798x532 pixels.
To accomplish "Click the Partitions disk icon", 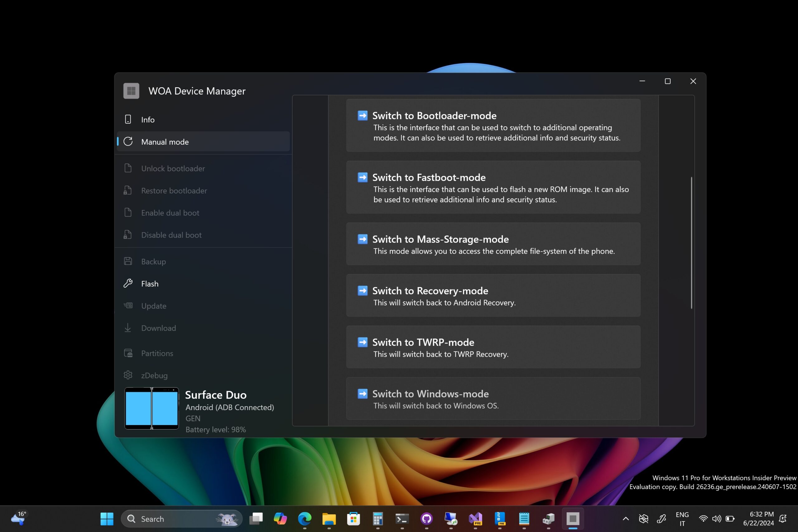I will click(128, 353).
